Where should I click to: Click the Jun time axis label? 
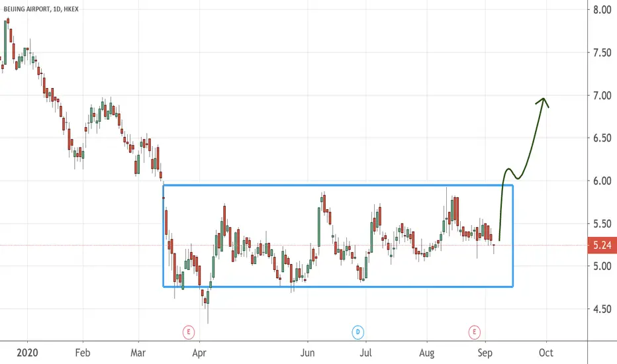307,353
